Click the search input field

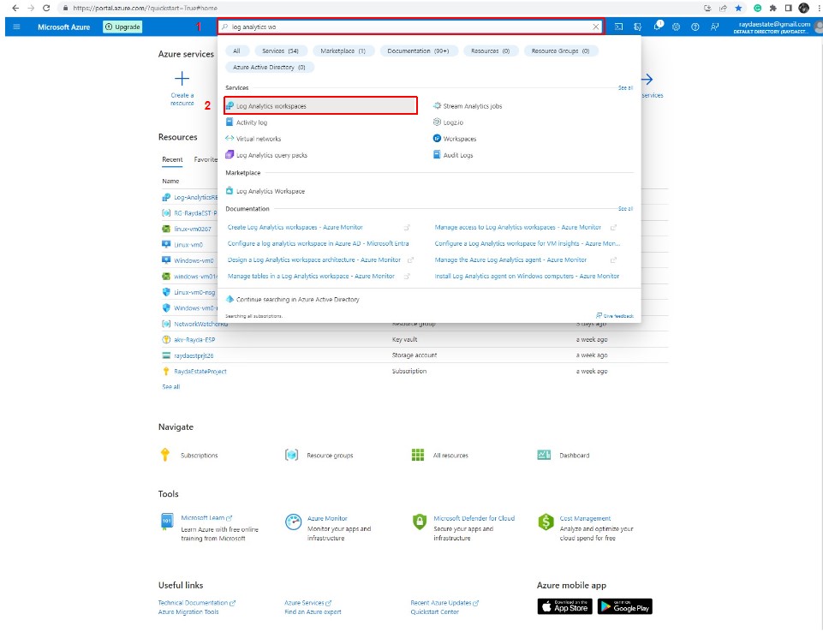pyautogui.click(x=409, y=27)
